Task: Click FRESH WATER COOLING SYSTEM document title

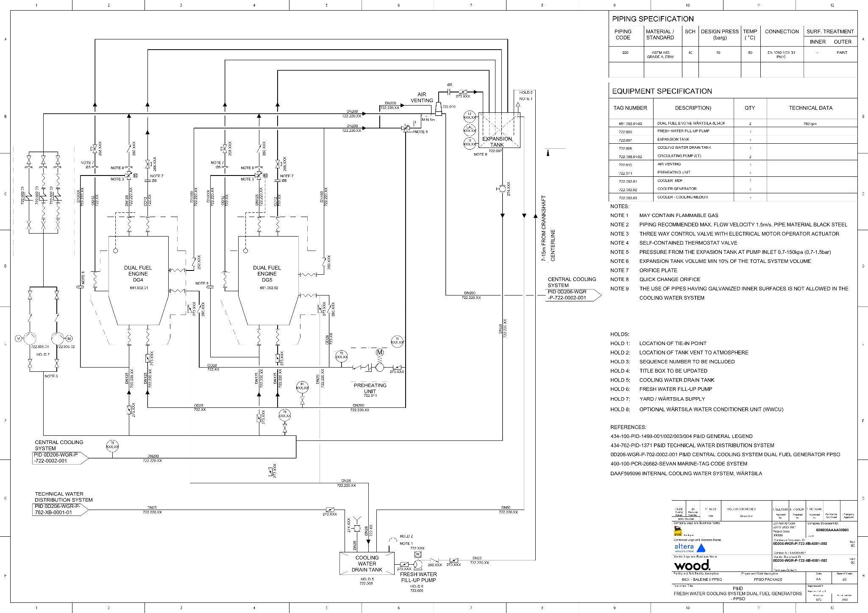Action: 738,593
